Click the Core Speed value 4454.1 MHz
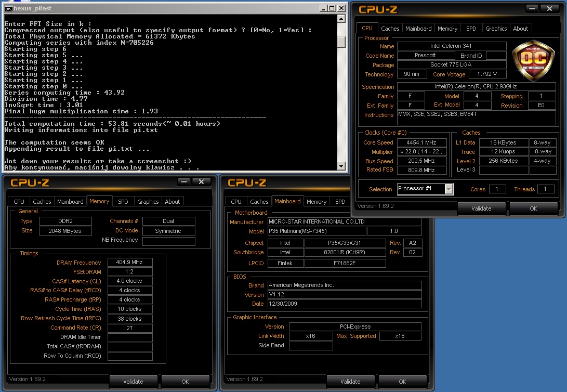This screenshot has width=567, height=392. point(421,142)
